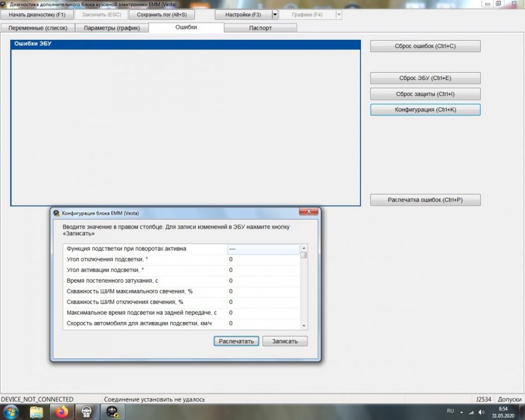Click Конфигурация (Ctrl+K) button
Screen dimensions: 525x420
(425, 110)
